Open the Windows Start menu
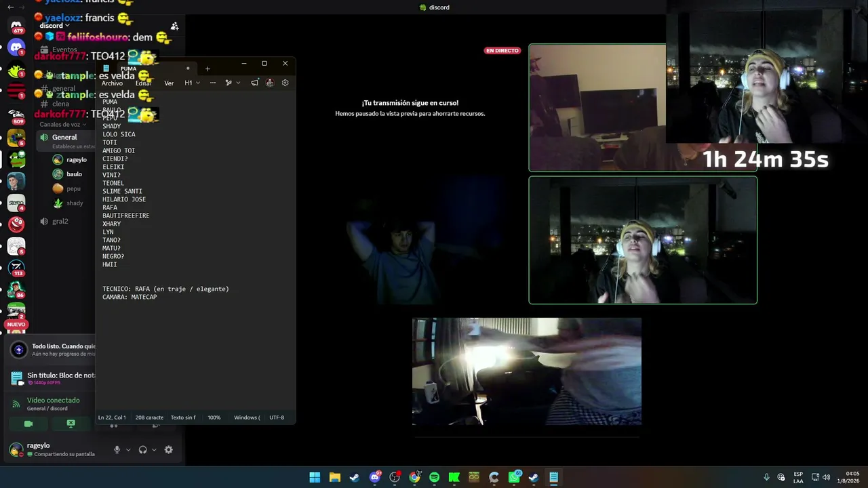868x488 pixels. click(x=315, y=477)
